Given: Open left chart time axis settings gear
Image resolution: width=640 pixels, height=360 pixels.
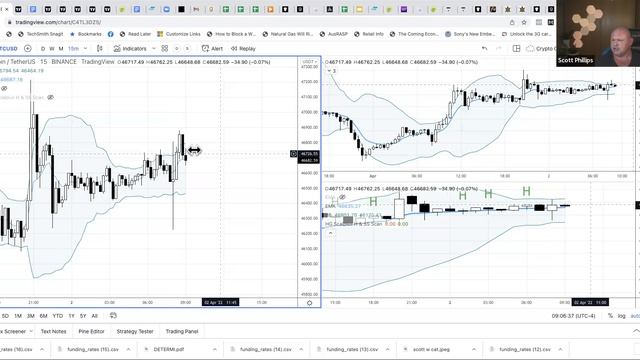Looking at the screenshot, I should pyautogui.click(x=309, y=303).
